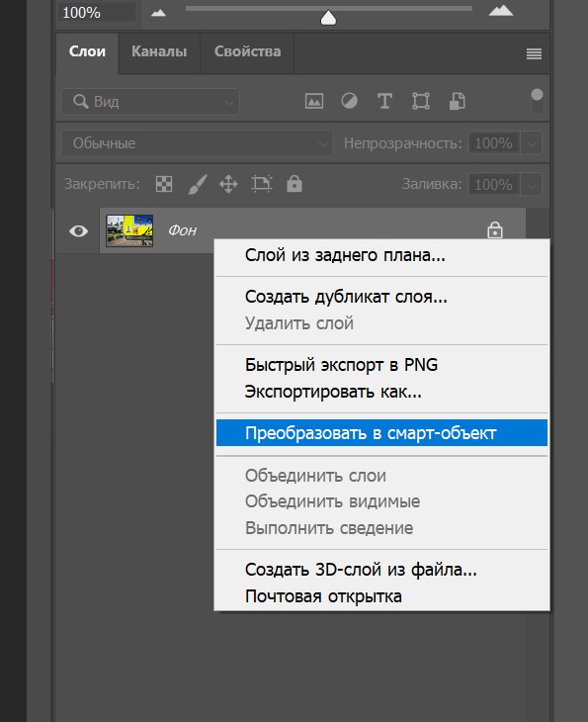The height and width of the screenshot is (722, 588).
Task: Filter layers by smart object icon
Action: [457, 101]
